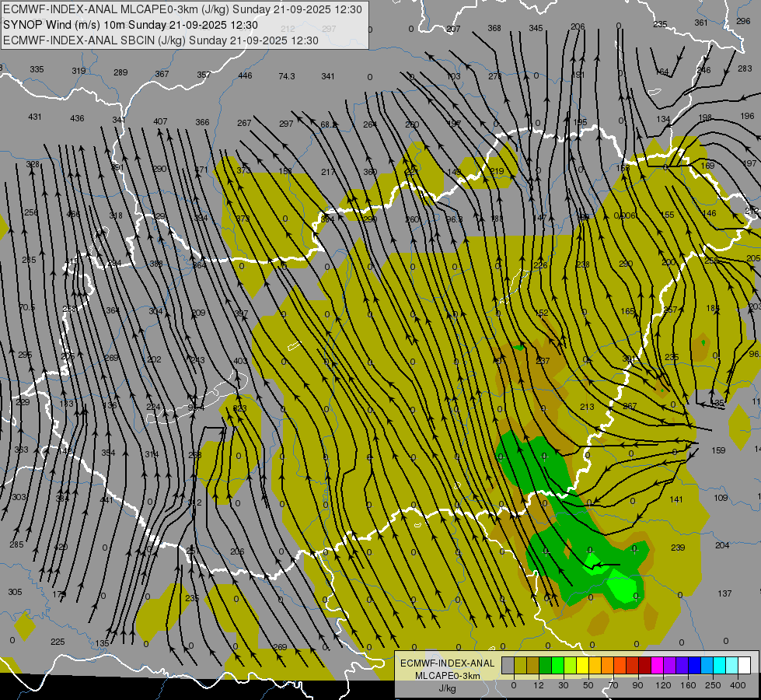The image size is (761, 700).
Task: Click the 400 tick label on legend
Action: point(738,685)
